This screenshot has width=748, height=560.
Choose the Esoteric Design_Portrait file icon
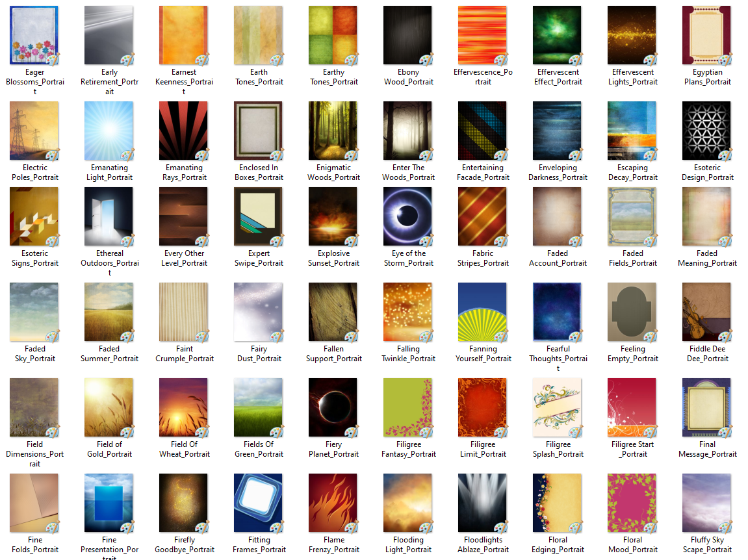(707, 131)
